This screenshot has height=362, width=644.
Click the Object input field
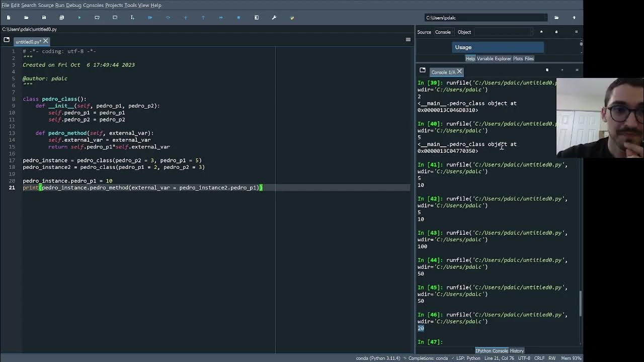503,32
